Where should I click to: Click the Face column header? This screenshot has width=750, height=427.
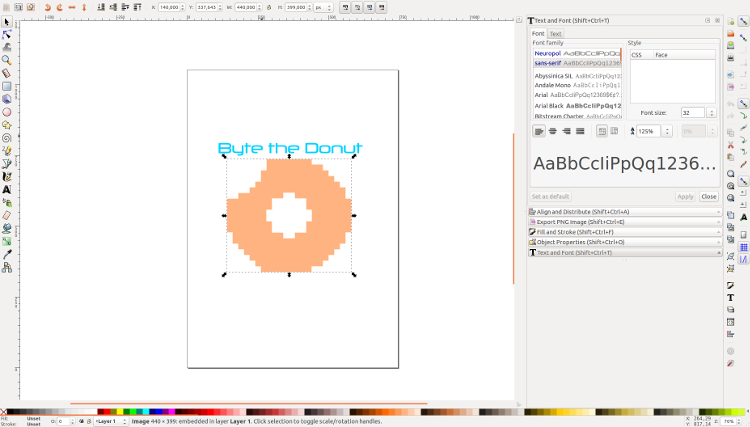(684, 55)
